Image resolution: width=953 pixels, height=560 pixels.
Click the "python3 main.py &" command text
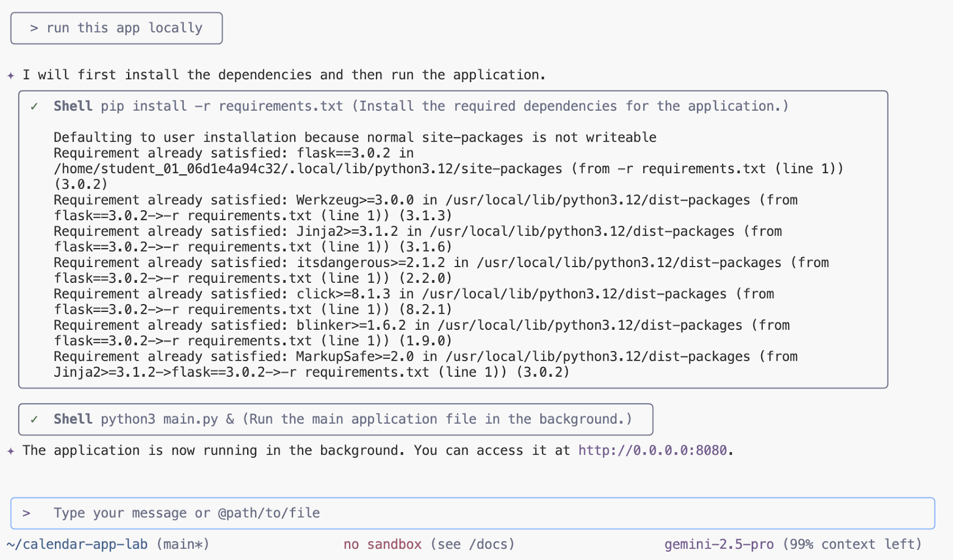[x=167, y=419]
